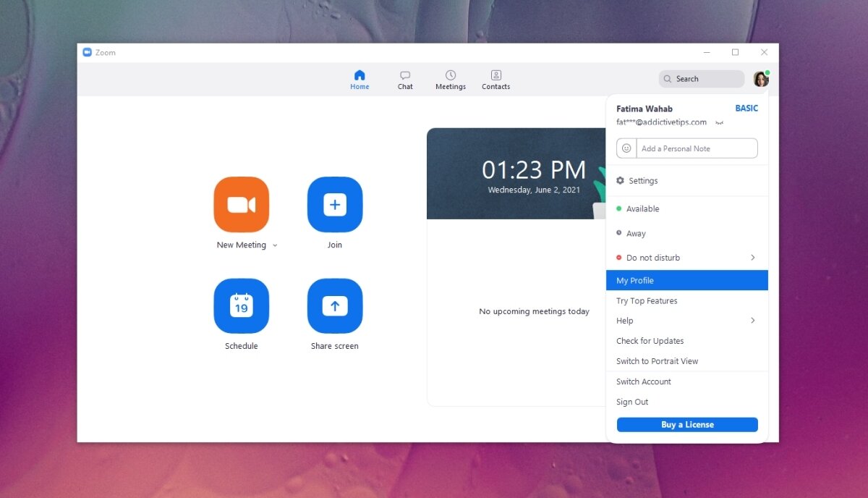This screenshot has width=868, height=498.
Task: Click the emoji icon beside Add a Personal Note
Action: click(626, 148)
